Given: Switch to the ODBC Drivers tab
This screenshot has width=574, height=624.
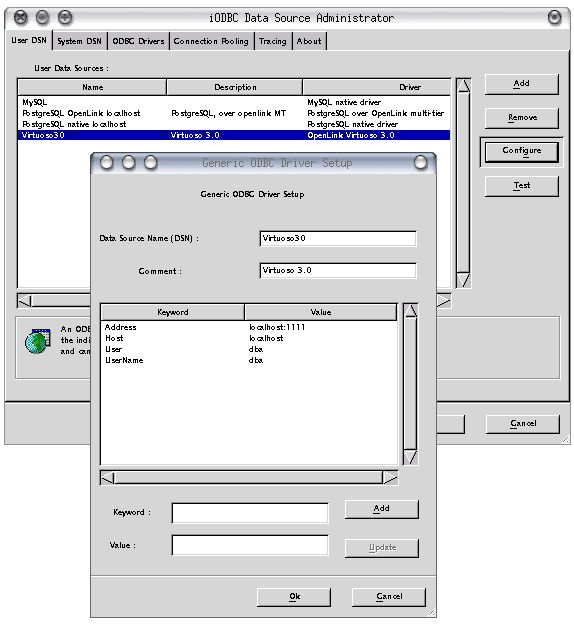Looking at the screenshot, I should (x=138, y=41).
